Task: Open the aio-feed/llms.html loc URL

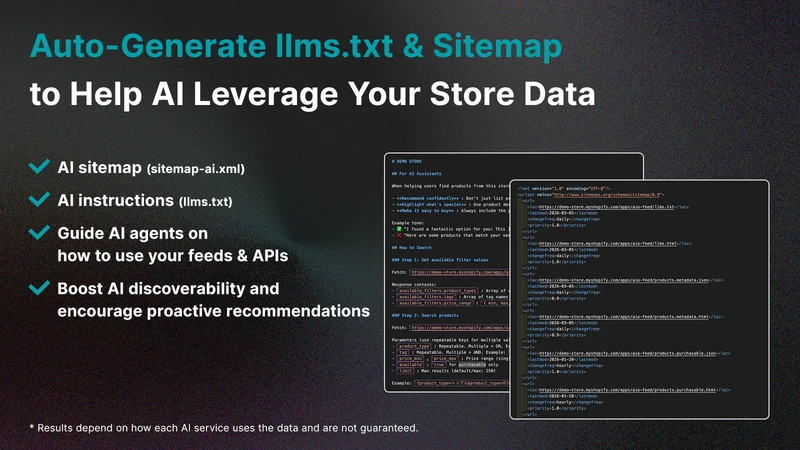Action: pyautogui.click(x=608, y=244)
